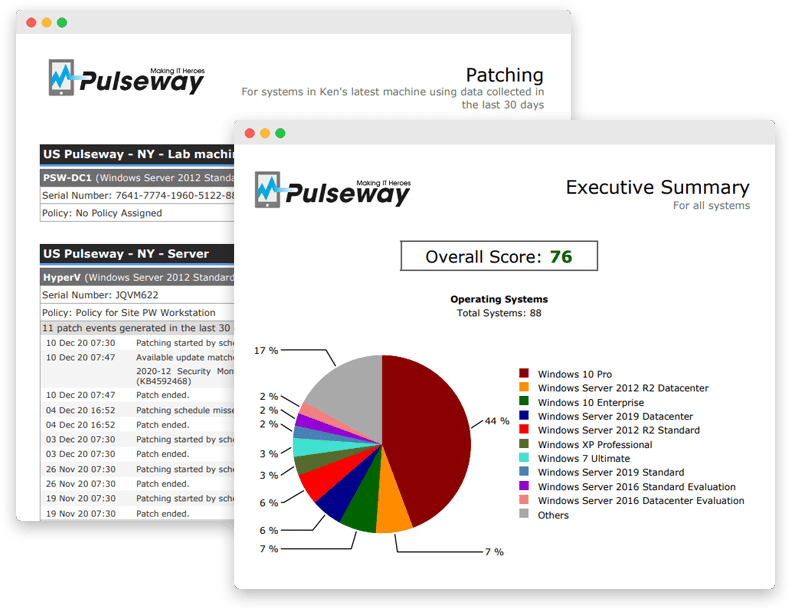Click 'Policy: Policy for Site PW Workstation' row

(137, 312)
